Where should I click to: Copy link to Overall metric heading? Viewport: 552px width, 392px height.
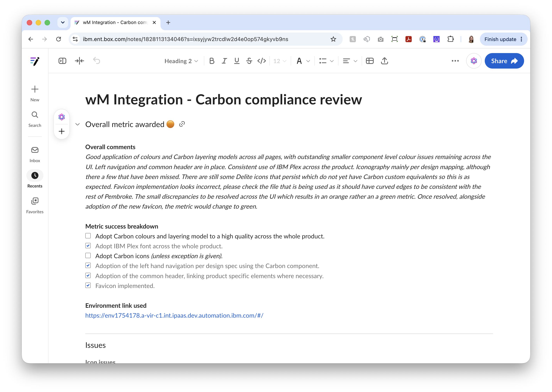[x=182, y=124]
